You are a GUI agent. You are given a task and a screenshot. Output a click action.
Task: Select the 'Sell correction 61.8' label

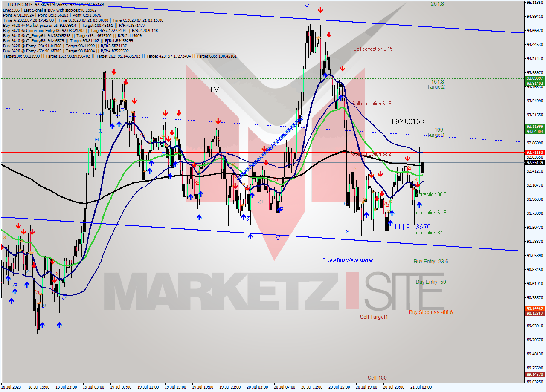point(372,104)
